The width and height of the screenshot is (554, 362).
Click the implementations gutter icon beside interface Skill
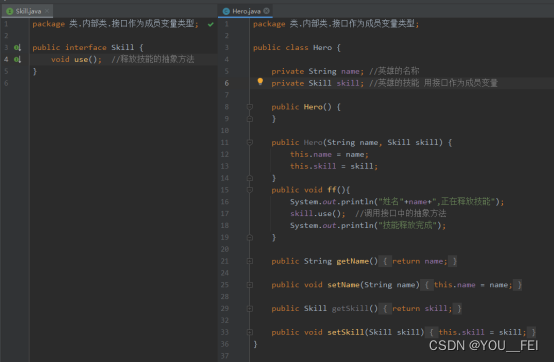coord(17,47)
